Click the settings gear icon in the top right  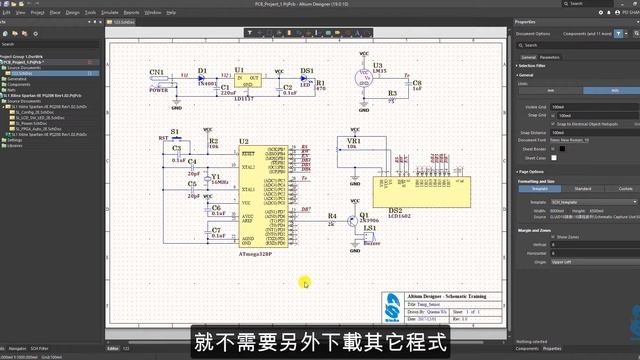(x=601, y=13)
